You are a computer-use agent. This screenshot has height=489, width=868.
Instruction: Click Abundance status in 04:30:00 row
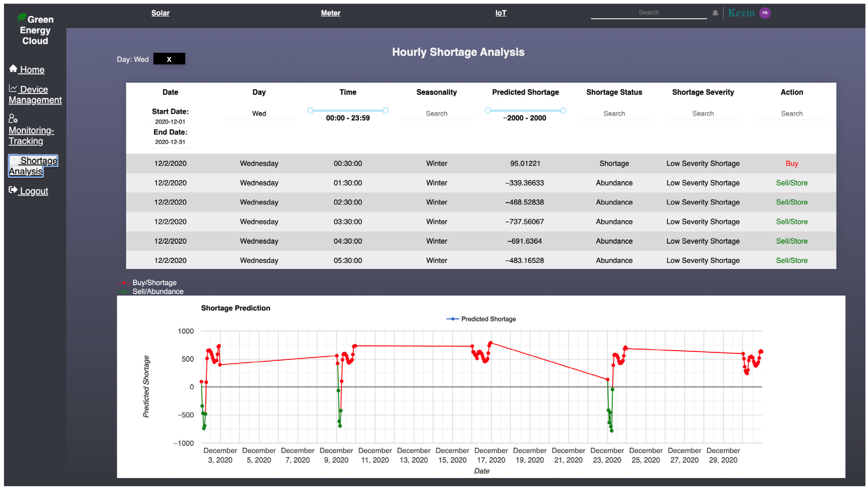pyautogui.click(x=614, y=241)
